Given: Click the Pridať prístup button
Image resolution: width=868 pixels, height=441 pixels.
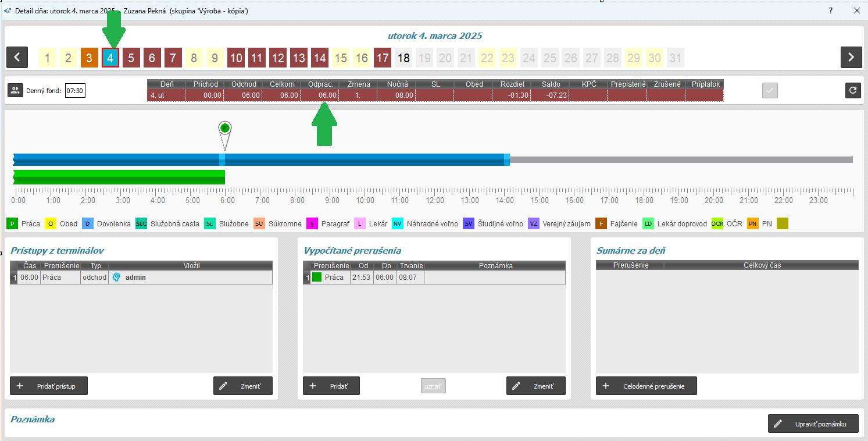Looking at the screenshot, I should click(x=49, y=386).
